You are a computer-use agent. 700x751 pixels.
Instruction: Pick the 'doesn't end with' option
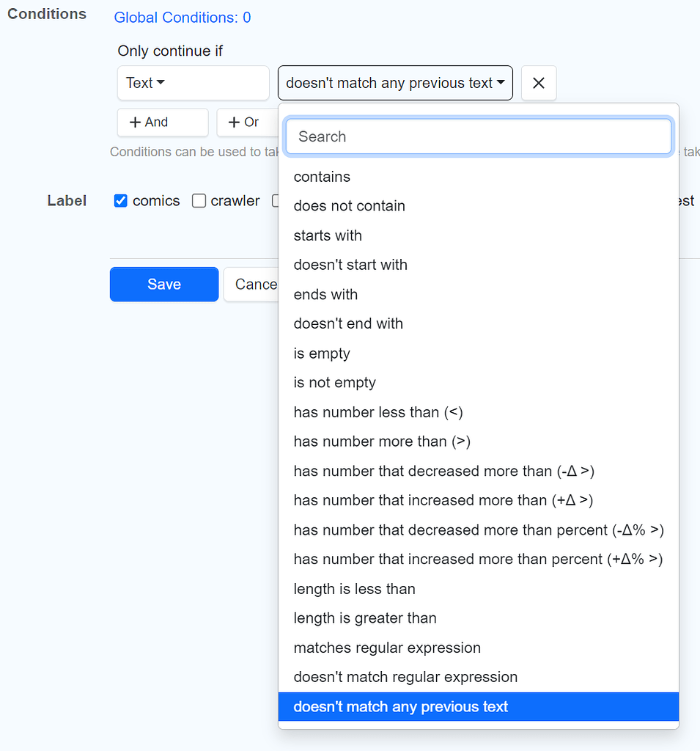click(x=479, y=323)
